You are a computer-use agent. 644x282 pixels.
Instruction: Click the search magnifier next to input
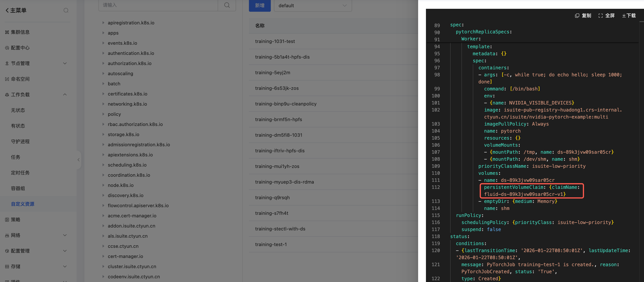tap(227, 5)
